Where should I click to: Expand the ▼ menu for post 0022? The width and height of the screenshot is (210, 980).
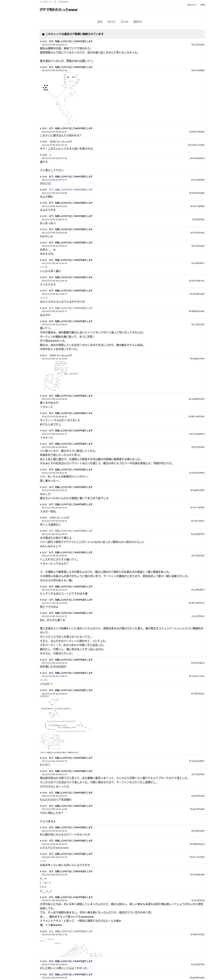pyautogui.click(x=41, y=470)
